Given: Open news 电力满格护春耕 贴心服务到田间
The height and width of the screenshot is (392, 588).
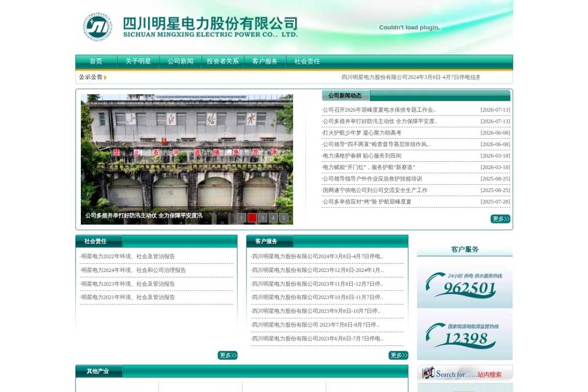Looking at the screenshot, I should click(x=362, y=156).
